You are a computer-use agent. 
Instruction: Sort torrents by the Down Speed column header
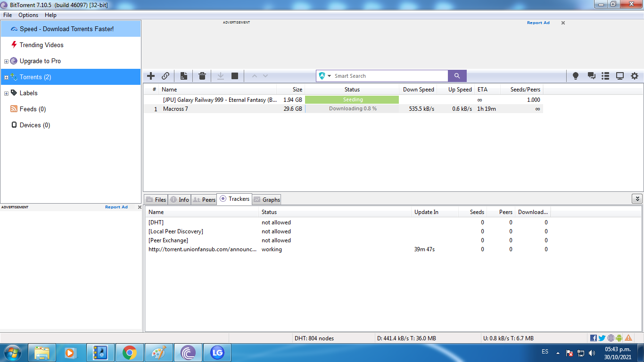(x=418, y=89)
